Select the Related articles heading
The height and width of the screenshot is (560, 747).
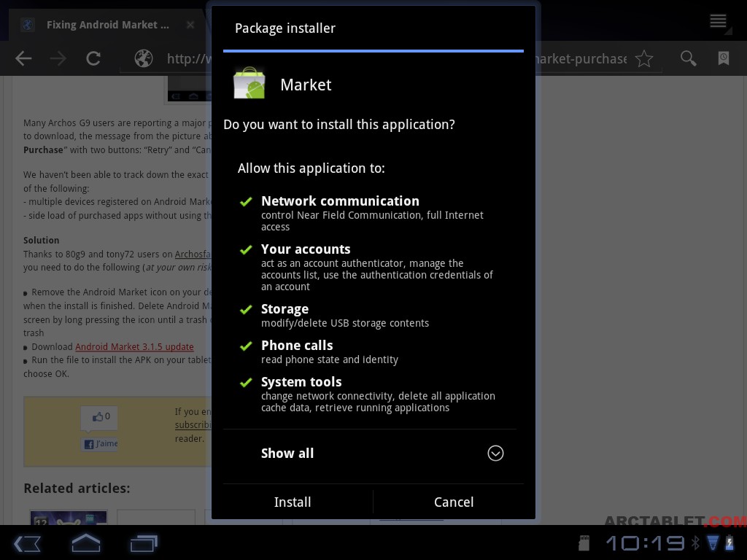coord(77,488)
